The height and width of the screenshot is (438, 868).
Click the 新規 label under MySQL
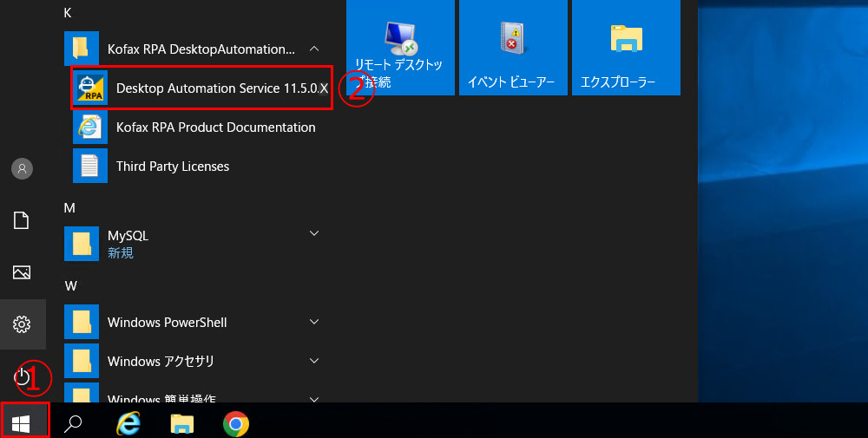click(x=120, y=253)
